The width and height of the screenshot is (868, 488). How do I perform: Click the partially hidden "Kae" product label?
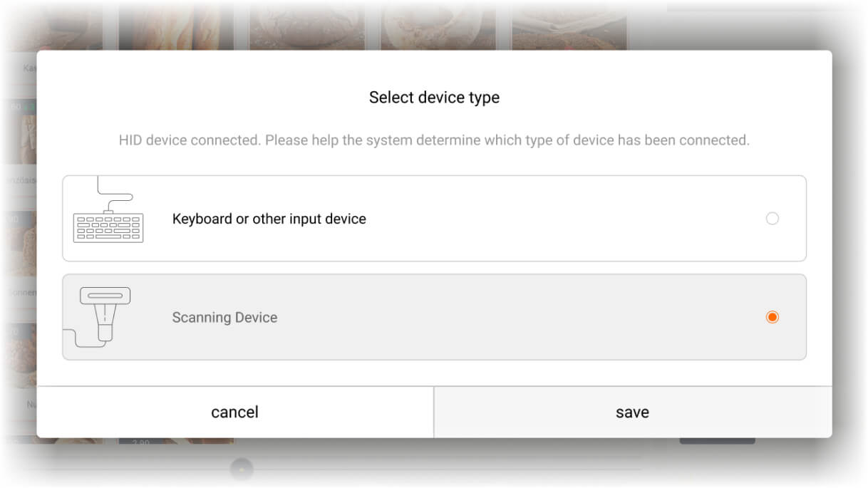[x=29, y=68]
